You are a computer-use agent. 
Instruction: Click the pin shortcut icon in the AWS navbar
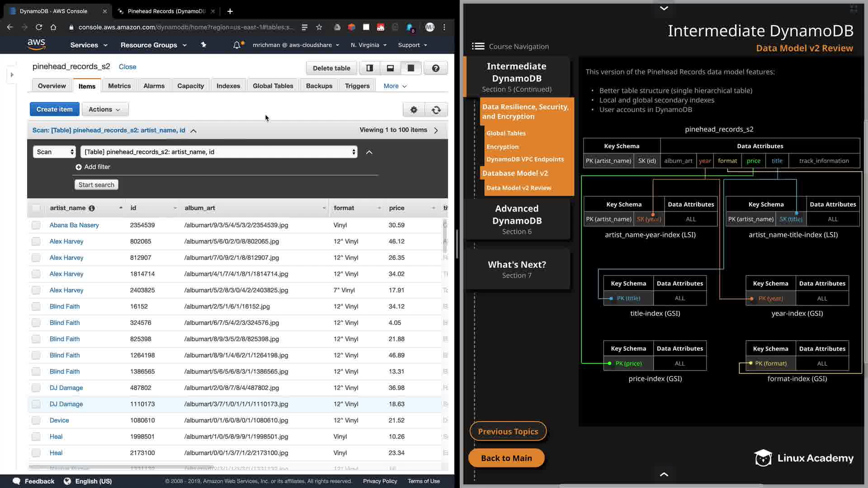[x=203, y=45]
